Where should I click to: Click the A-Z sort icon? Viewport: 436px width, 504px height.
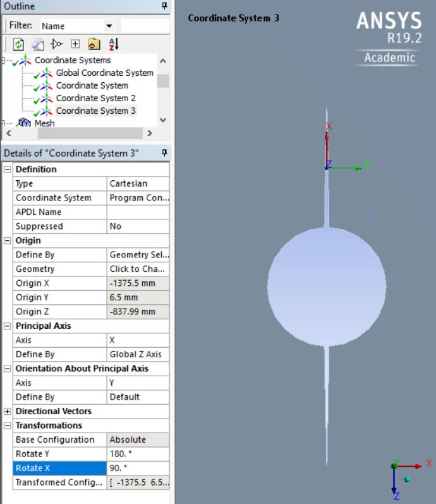pyautogui.click(x=114, y=44)
